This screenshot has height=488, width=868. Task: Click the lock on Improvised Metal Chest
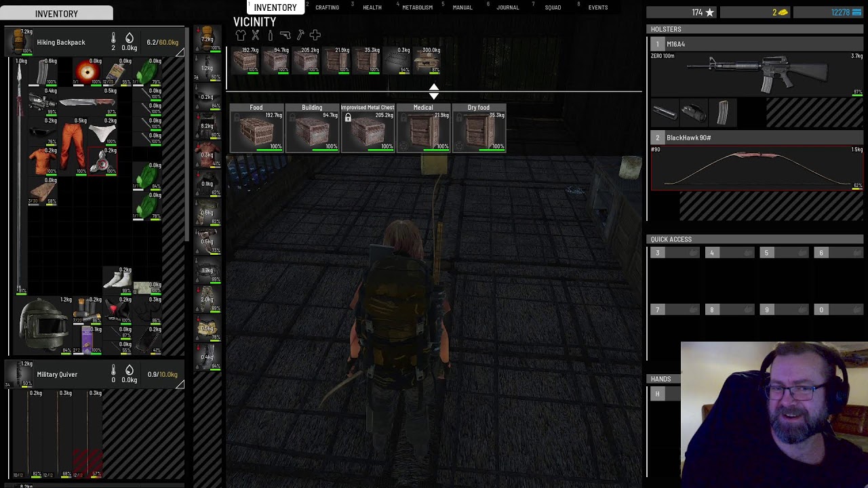tap(348, 118)
